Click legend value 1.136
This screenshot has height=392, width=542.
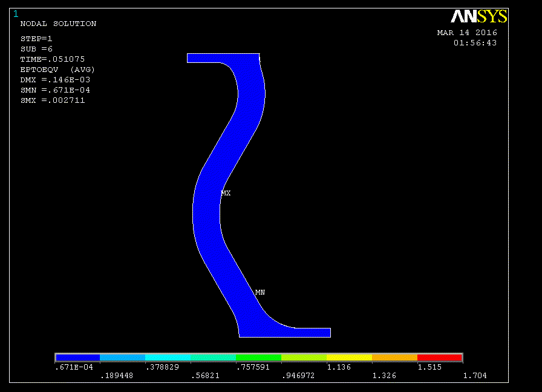pos(339,367)
